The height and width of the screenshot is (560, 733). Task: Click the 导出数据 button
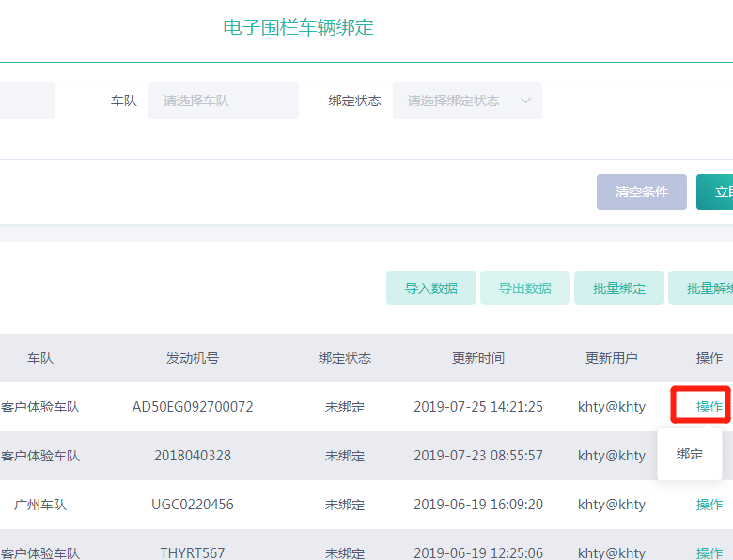[x=524, y=288]
